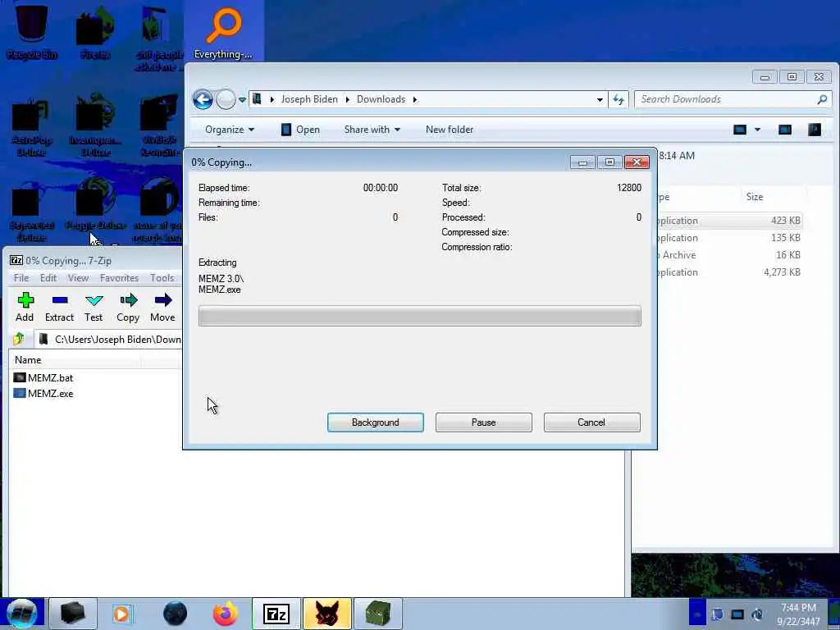The height and width of the screenshot is (630, 840).
Task: Click the Extract icon in 7-Zip
Action: [x=59, y=307]
